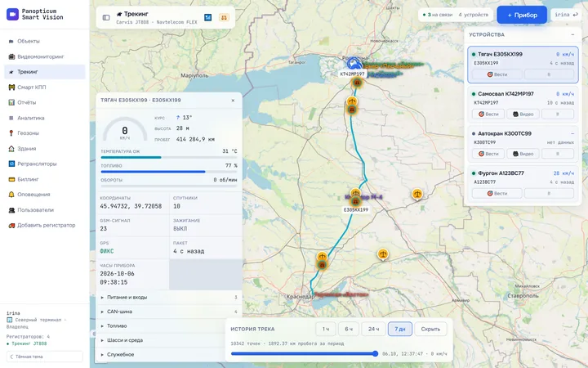Viewport: 588px width, 368px height.
Task: Click the Panopticum Smart Vision camera logo
Action: (12, 14)
